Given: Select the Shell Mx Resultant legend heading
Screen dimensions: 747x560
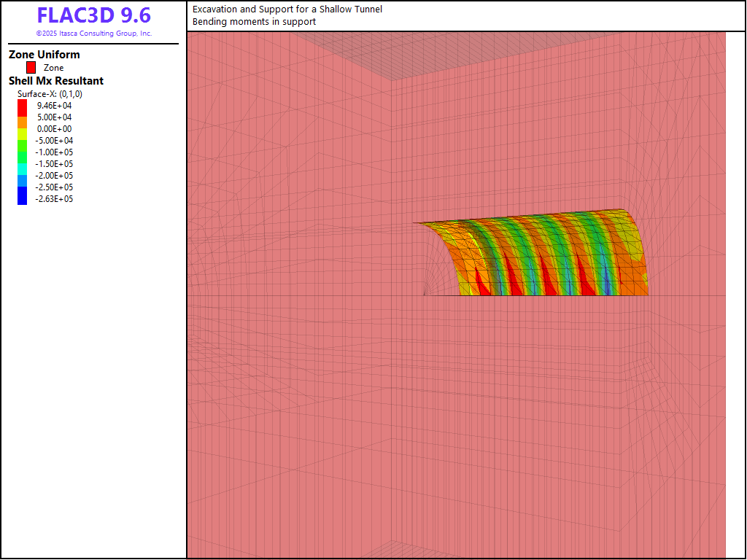Looking at the screenshot, I should 56,81.
